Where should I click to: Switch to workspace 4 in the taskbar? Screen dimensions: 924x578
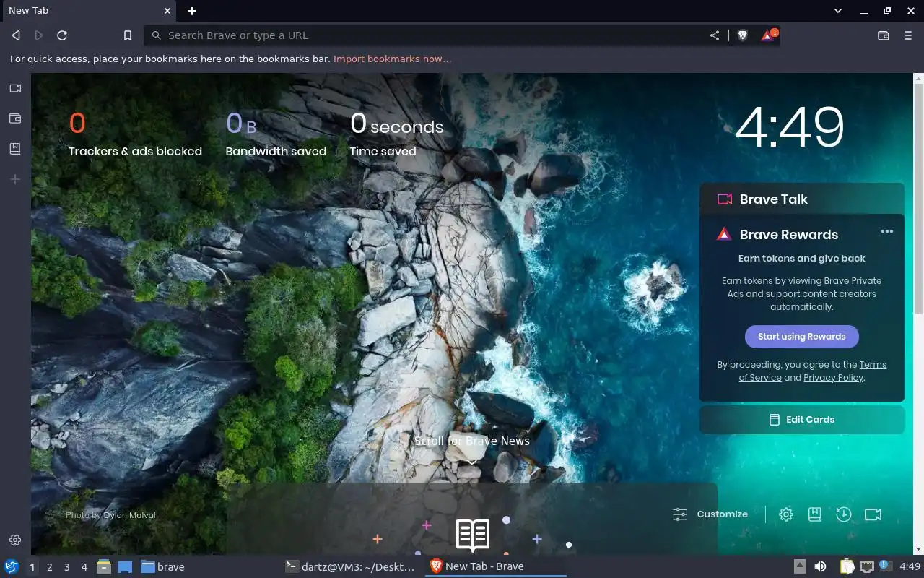coord(84,567)
